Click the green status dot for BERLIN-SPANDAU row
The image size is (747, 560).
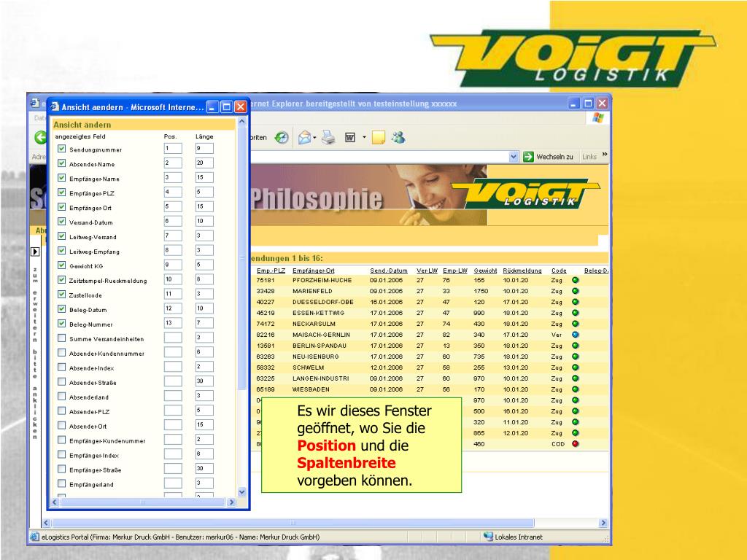click(576, 346)
